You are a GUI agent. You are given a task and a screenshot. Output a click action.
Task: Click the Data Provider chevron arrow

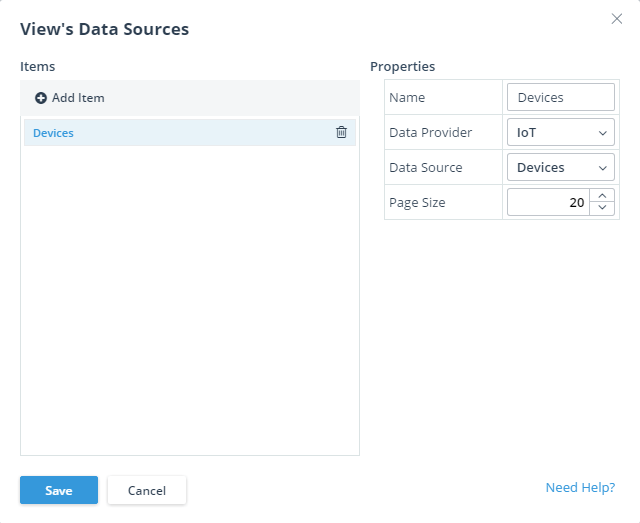[602, 132]
